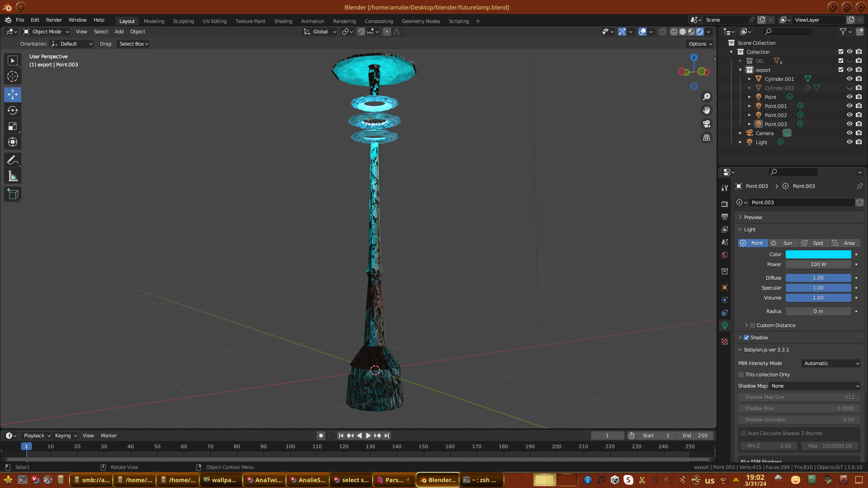Disable the Shadow checkbox
This screenshot has width=868, height=488.
click(746, 338)
